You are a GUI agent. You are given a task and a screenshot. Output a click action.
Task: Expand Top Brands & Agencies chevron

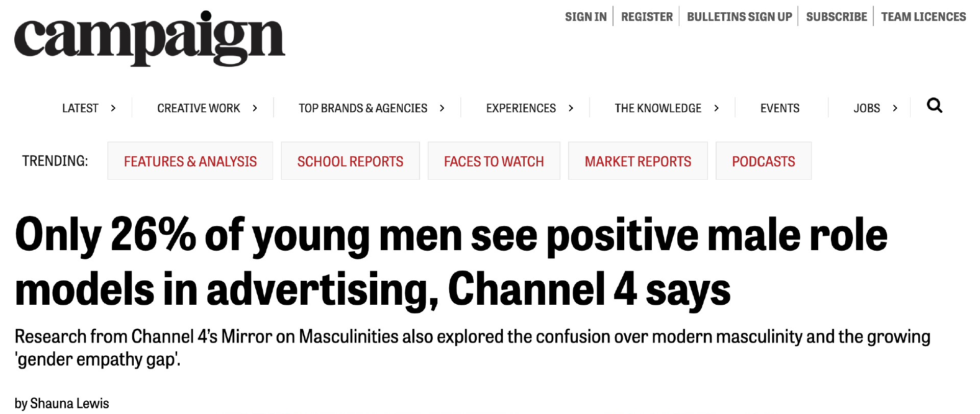[x=442, y=108]
